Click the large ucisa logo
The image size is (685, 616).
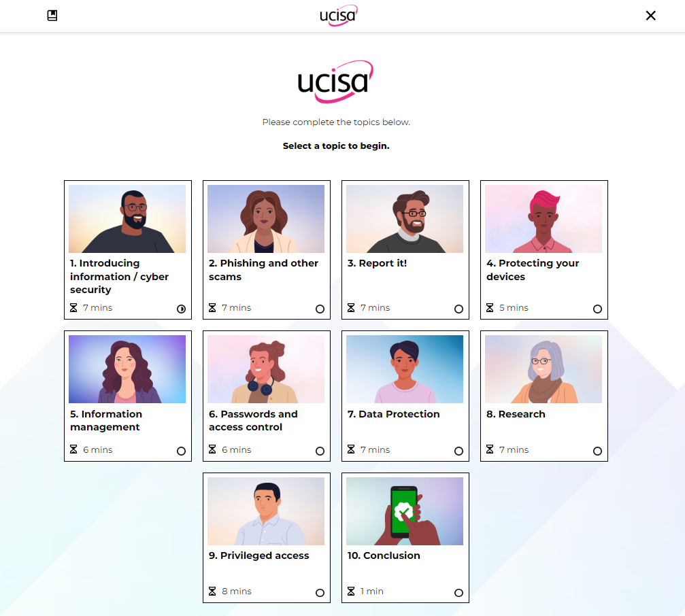pyautogui.click(x=335, y=82)
